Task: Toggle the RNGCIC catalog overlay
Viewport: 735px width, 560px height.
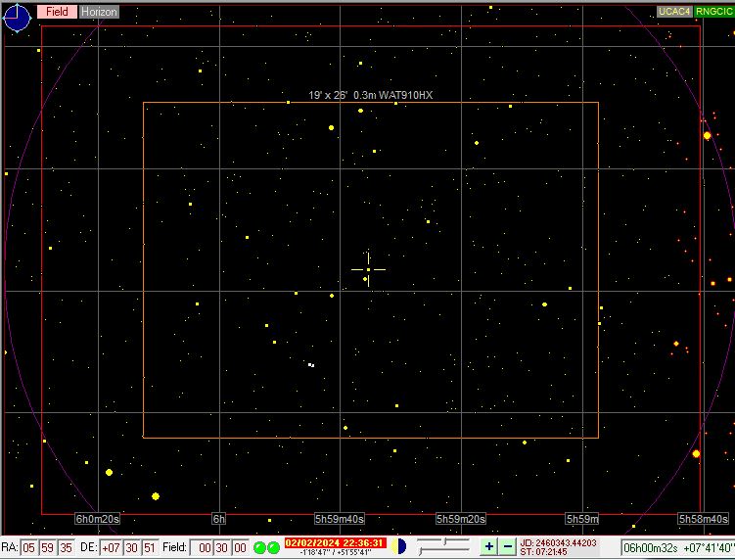Action: tap(714, 12)
